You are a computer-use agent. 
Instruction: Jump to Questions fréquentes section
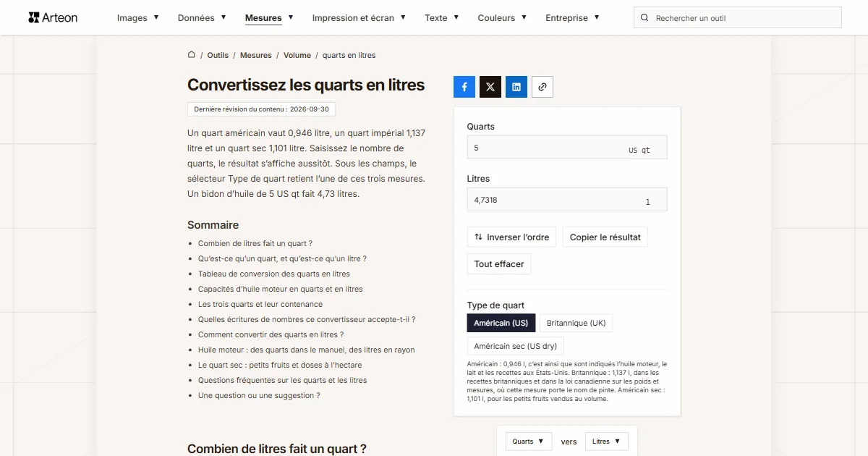(282, 380)
